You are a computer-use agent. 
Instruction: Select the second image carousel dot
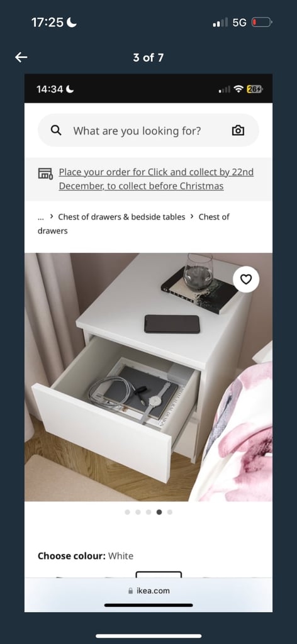coord(138,512)
